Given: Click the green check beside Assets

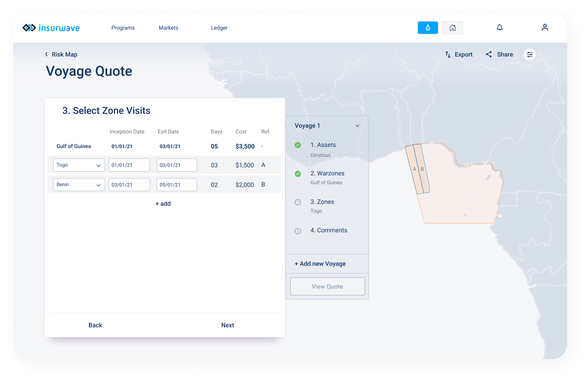Looking at the screenshot, I should pos(298,145).
